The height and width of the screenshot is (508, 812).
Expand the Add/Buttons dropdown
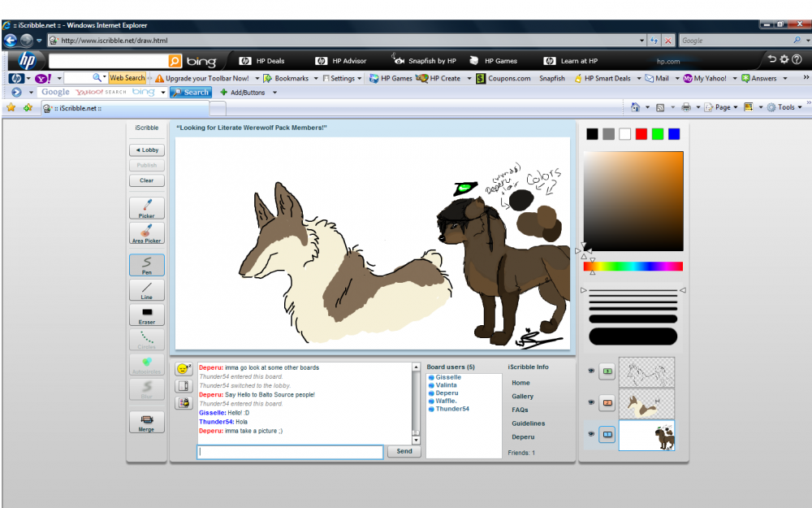tap(275, 93)
